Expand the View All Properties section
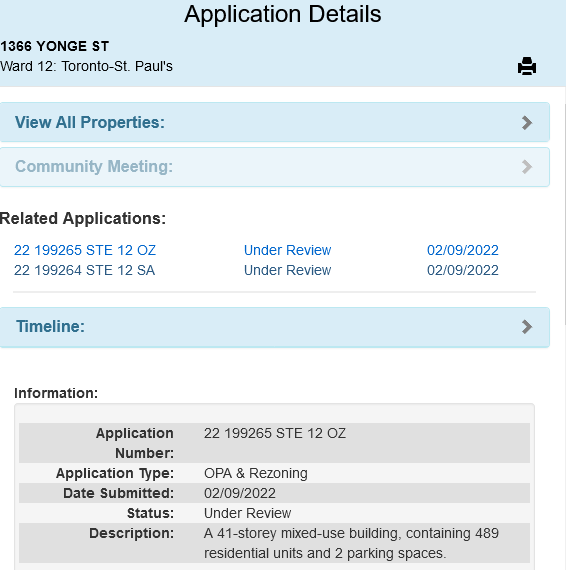This screenshot has width=566, height=570. [x=274, y=122]
